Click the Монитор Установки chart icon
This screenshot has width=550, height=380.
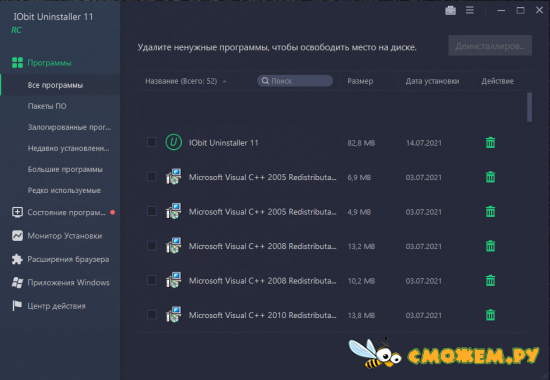click(17, 236)
